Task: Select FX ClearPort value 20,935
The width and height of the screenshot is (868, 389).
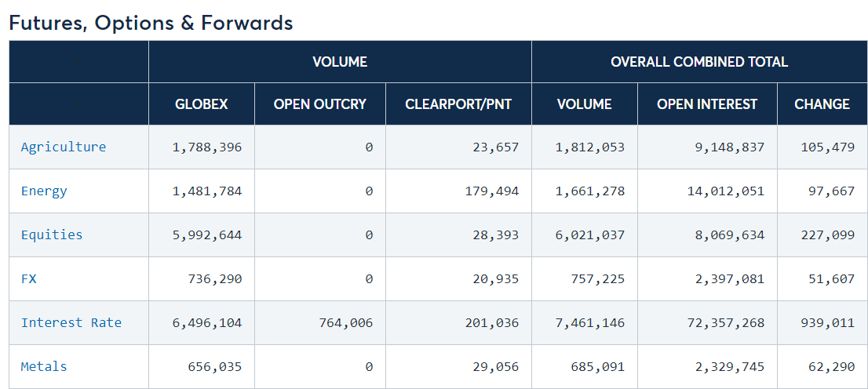Action: [495, 279]
